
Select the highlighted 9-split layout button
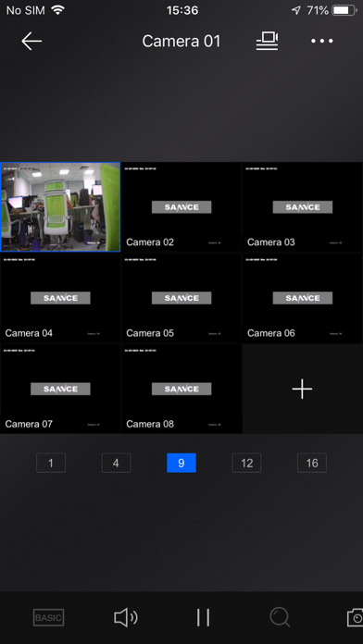click(181, 463)
